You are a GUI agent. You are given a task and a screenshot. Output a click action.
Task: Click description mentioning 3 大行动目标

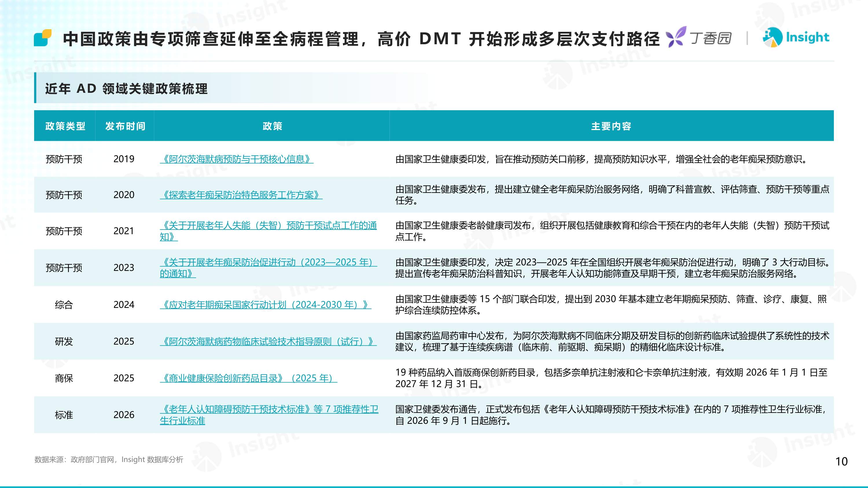coord(613,268)
